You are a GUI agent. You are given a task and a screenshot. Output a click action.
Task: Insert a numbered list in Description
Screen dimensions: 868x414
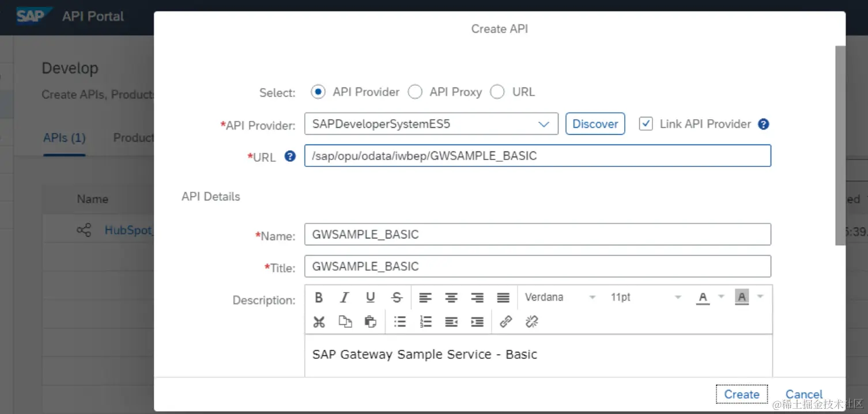click(426, 322)
